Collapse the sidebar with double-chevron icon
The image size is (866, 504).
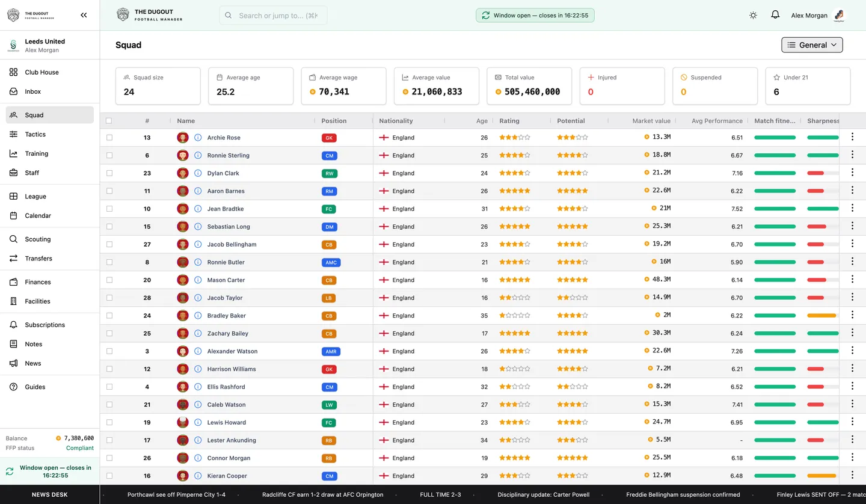click(x=84, y=15)
